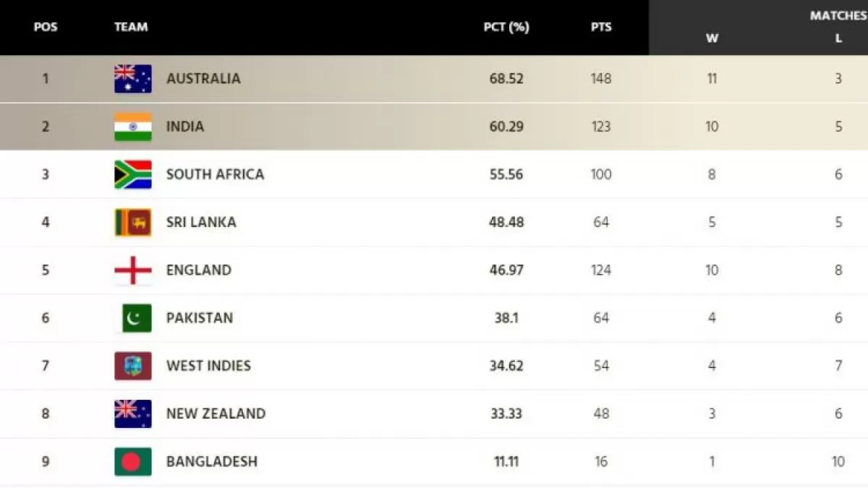Click the W matches column header
The width and height of the screenshot is (868, 488).
coord(712,39)
